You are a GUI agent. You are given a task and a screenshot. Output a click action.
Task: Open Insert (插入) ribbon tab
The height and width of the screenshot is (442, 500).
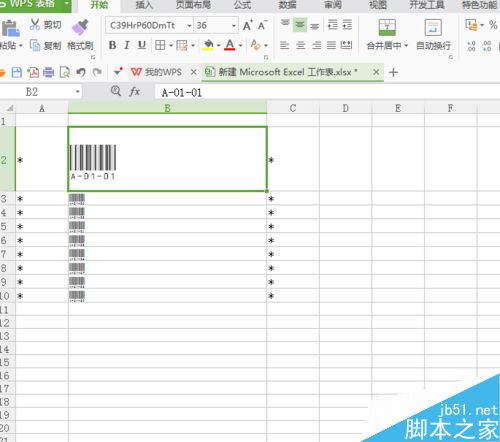click(144, 5)
